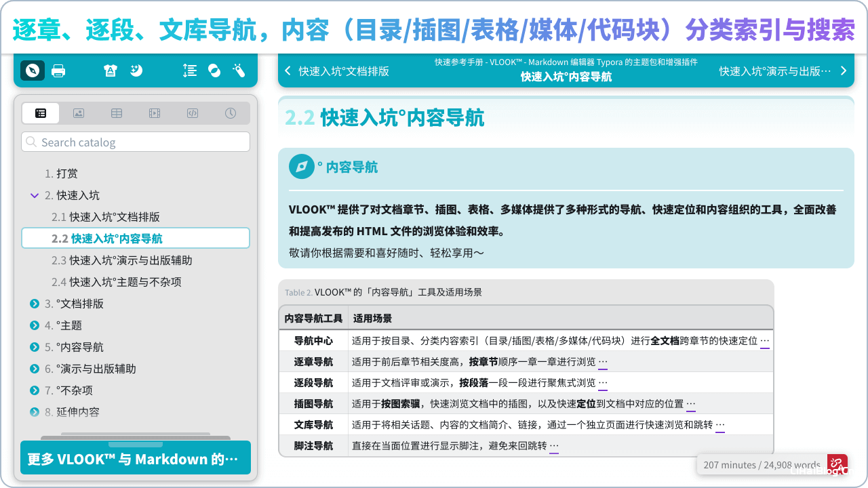Toggle dark mode with moon icon

(136, 70)
